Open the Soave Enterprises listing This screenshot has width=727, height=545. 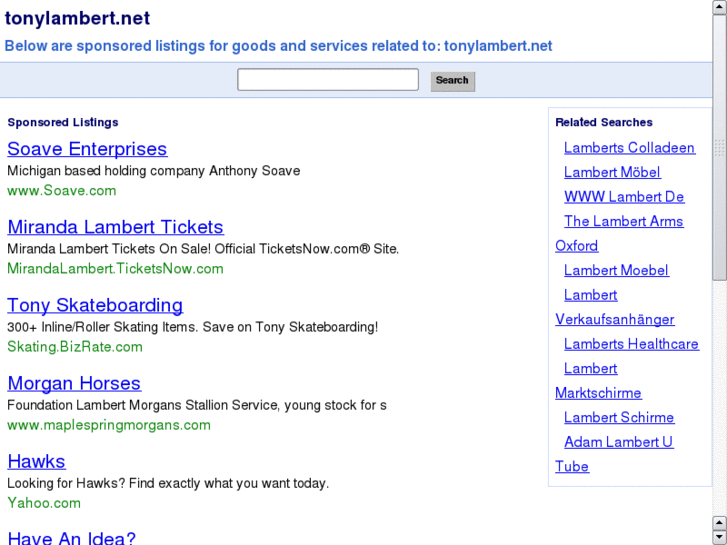(87, 149)
